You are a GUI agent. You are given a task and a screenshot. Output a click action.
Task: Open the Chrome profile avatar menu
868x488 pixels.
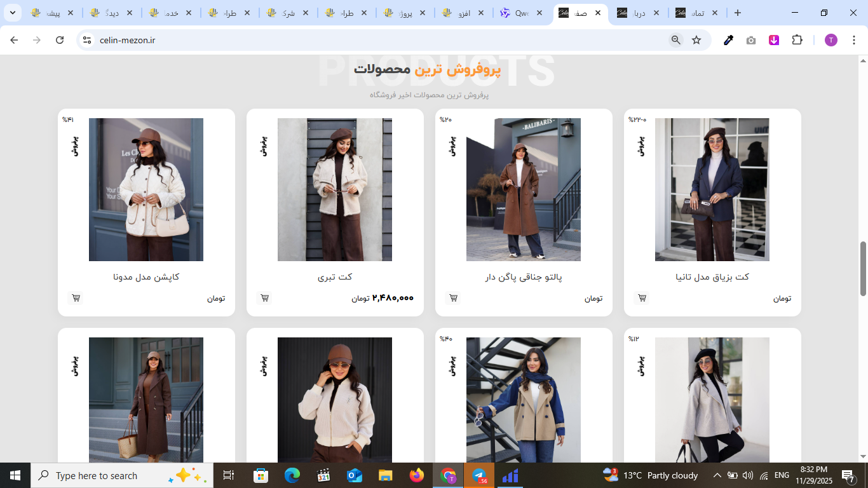(x=831, y=40)
